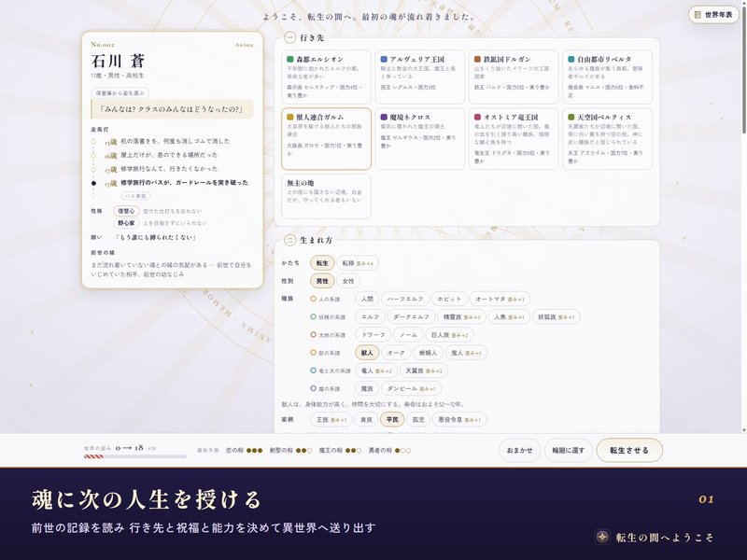Open the 世界年表 world timeline button
Viewport: 747px width, 560px height.
(x=713, y=15)
